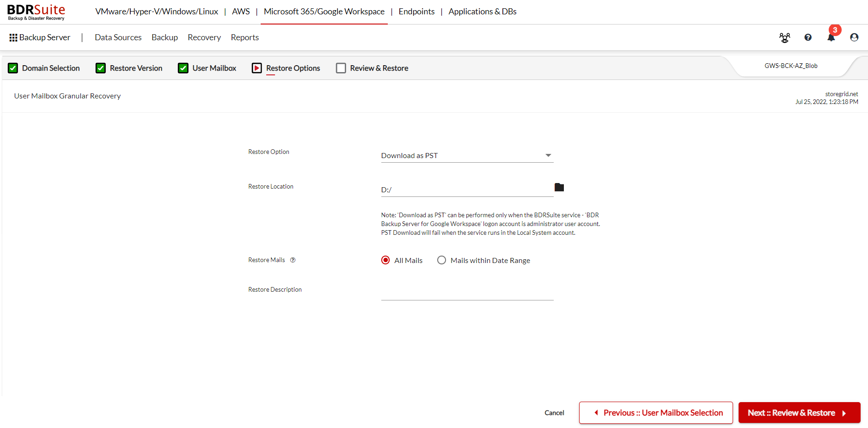Open the Reports menu
Image resolution: width=868 pixels, height=428 pixels.
point(245,37)
